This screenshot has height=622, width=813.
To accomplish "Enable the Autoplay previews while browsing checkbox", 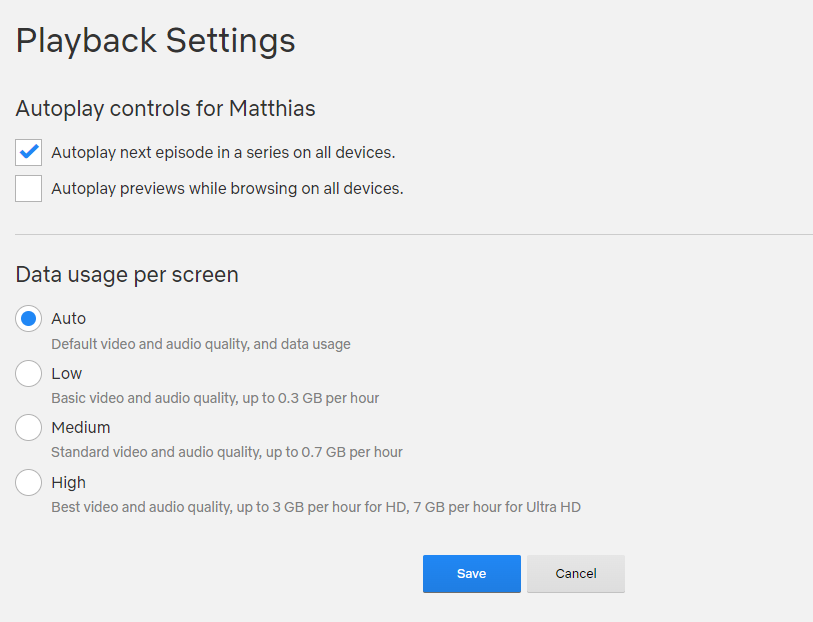I will click(29, 188).
